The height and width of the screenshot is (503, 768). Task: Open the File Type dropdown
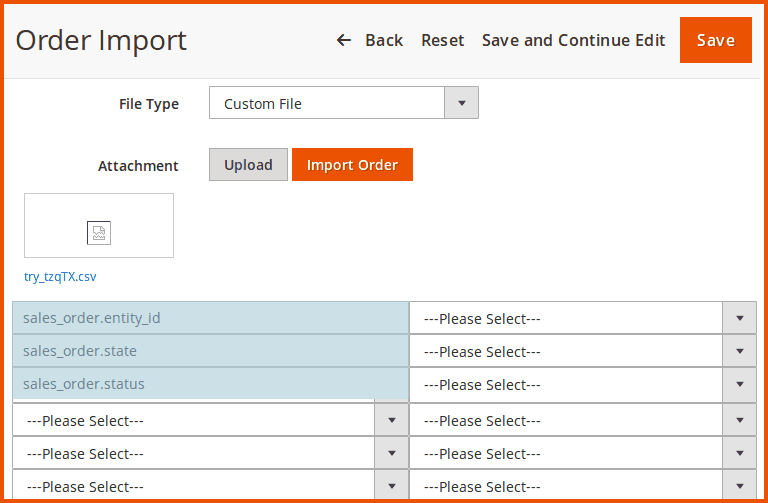click(x=344, y=103)
